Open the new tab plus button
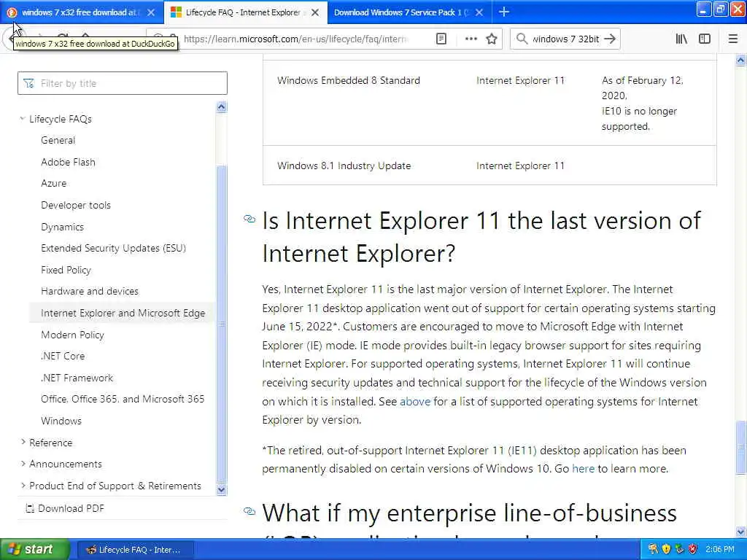 [503, 12]
